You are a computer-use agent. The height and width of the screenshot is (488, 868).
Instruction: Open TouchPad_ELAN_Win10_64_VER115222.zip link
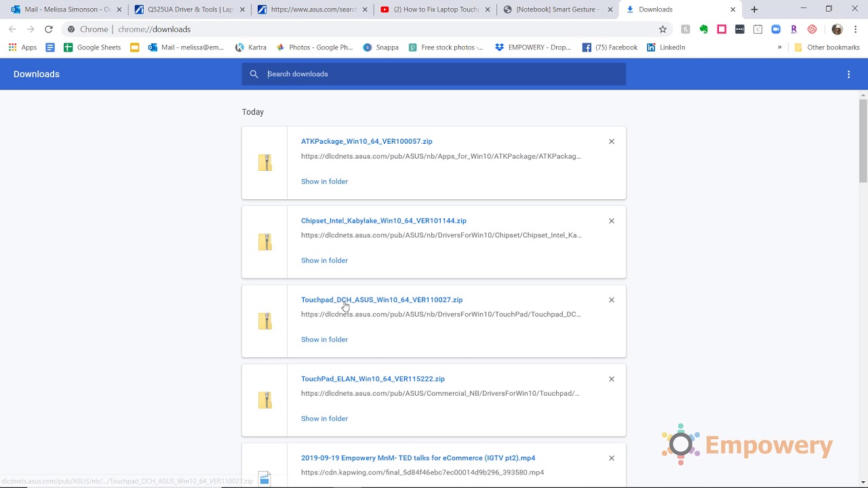click(x=373, y=379)
